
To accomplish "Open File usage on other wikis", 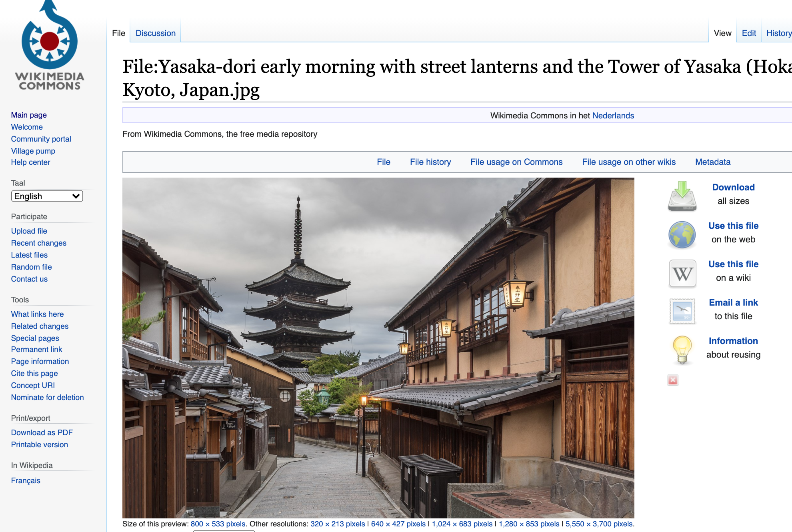I will click(x=628, y=162).
